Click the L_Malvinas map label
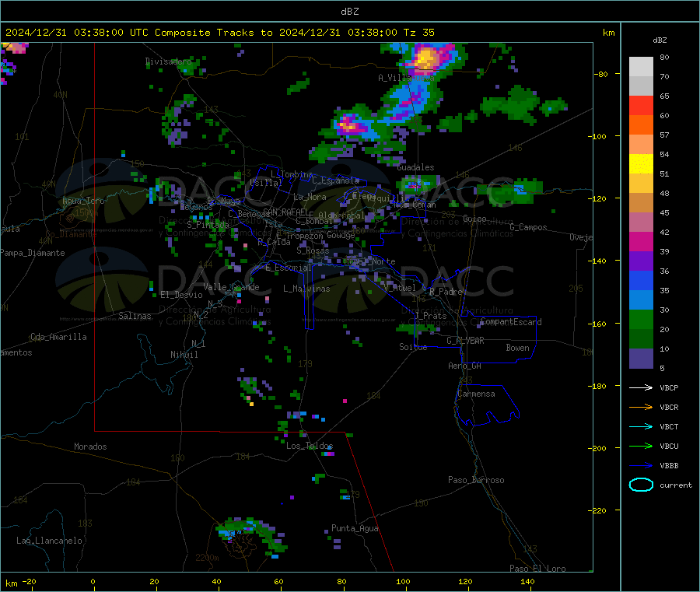The image size is (700, 592). coord(306,289)
